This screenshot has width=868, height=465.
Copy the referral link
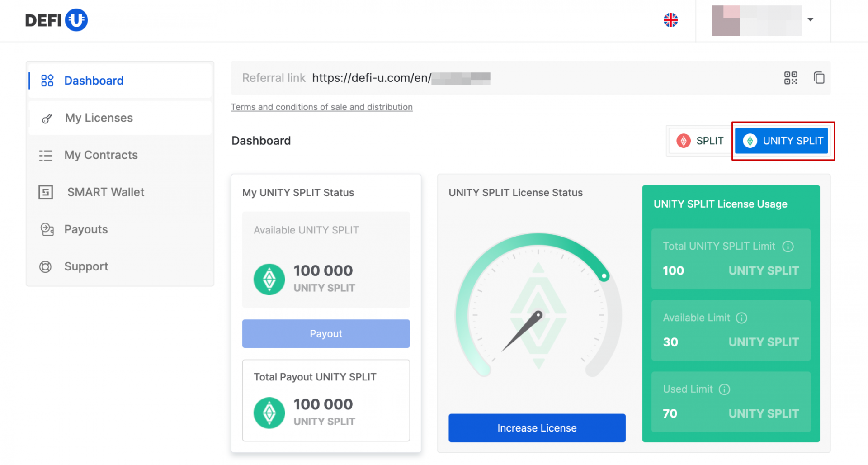(819, 78)
